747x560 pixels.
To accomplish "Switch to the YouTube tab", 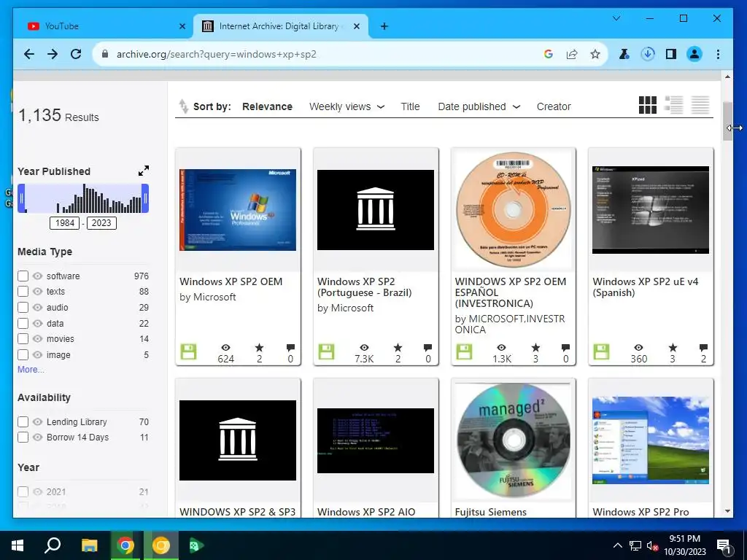I will click(102, 26).
